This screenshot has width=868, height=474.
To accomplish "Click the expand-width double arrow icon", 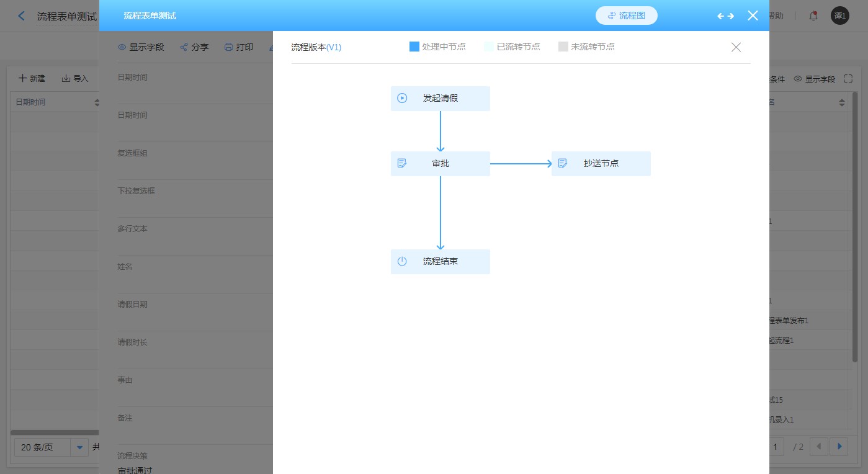I will coord(725,16).
